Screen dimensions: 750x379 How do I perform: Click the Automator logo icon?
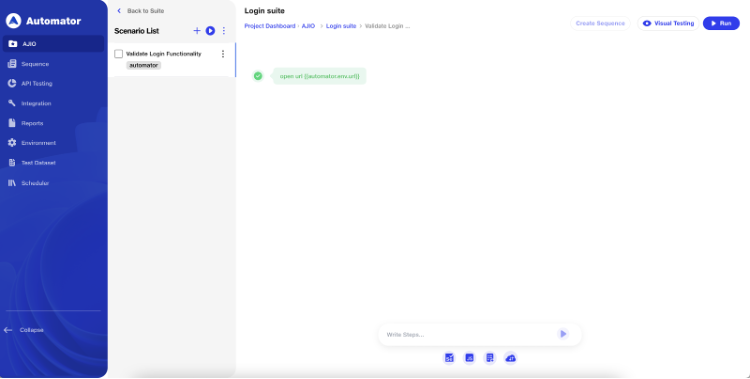13,21
